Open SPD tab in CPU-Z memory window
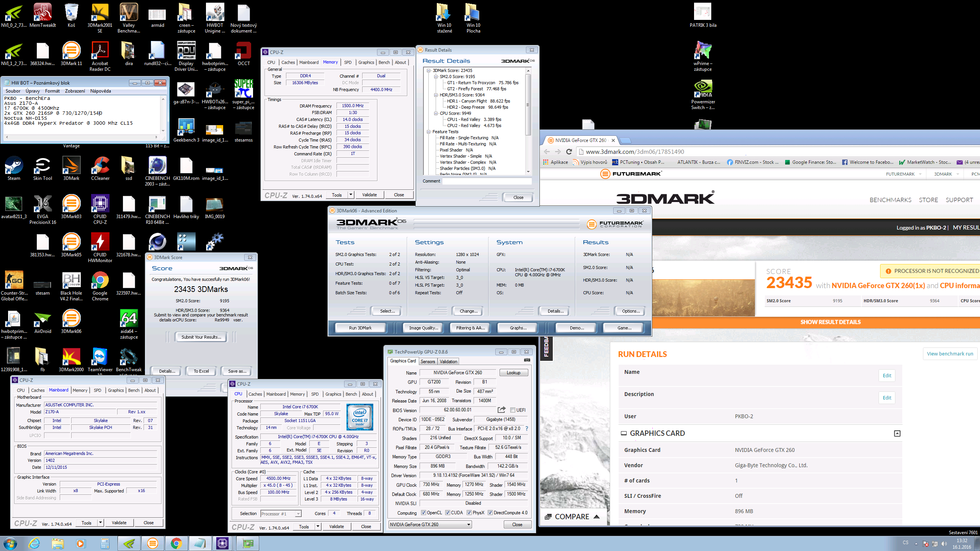The height and width of the screenshot is (551, 980). (348, 62)
